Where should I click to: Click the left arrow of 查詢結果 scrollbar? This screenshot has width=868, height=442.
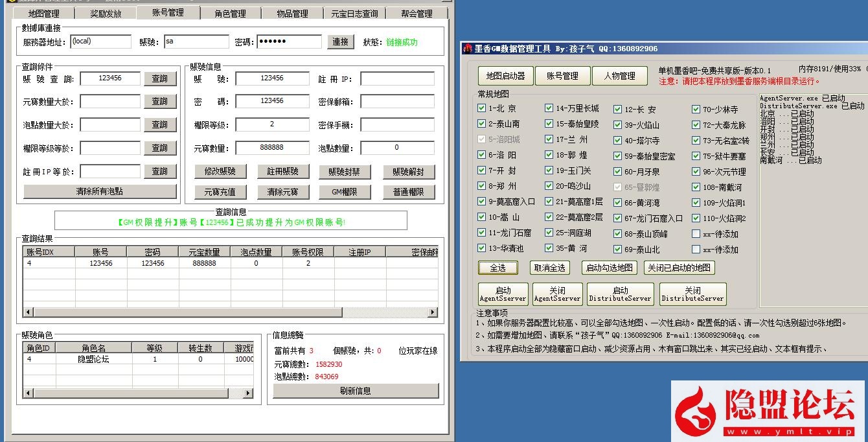click(28, 312)
